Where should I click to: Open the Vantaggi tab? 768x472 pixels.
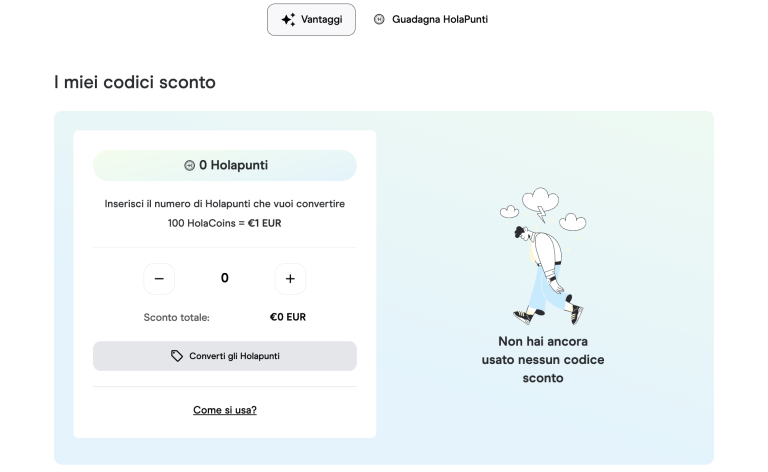pos(311,19)
